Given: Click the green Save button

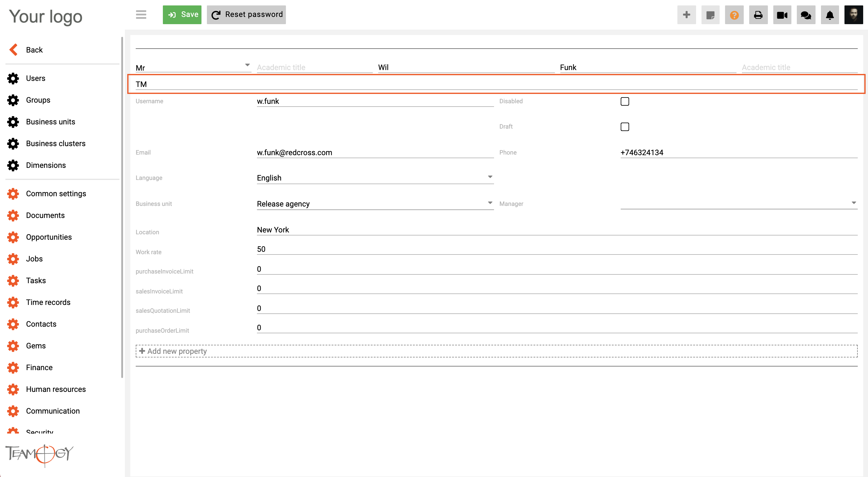Looking at the screenshot, I should click(182, 14).
